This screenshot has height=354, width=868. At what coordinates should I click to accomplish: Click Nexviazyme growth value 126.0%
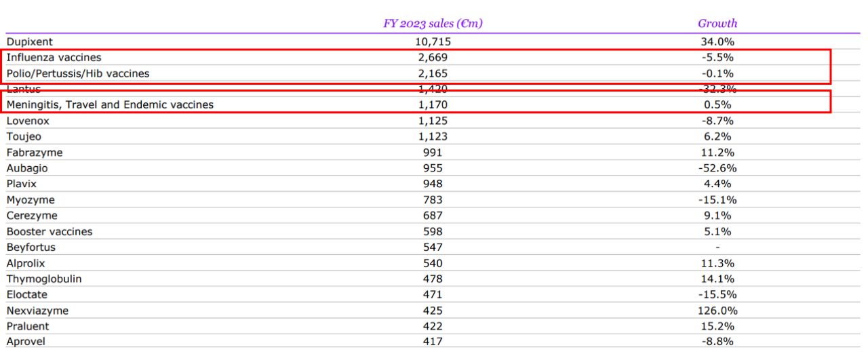click(x=717, y=311)
